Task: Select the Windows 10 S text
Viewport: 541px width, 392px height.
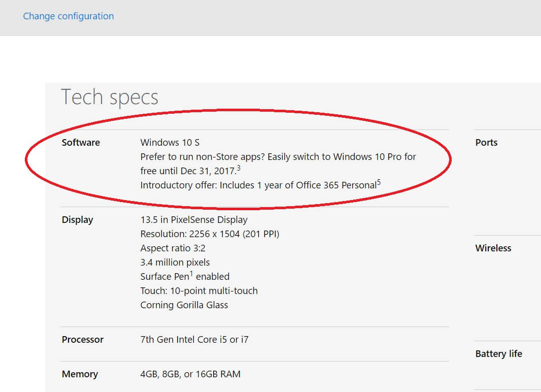Action: pos(170,143)
